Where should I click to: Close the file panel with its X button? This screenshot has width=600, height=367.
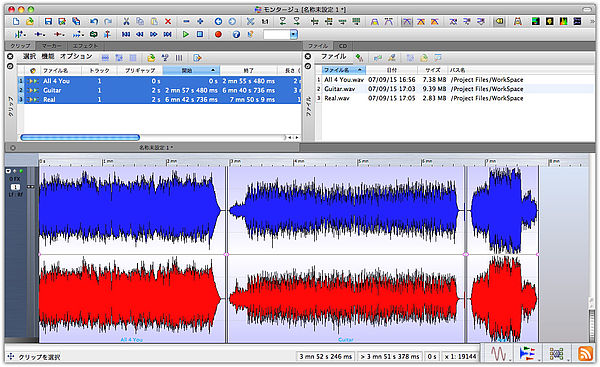[308, 57]
